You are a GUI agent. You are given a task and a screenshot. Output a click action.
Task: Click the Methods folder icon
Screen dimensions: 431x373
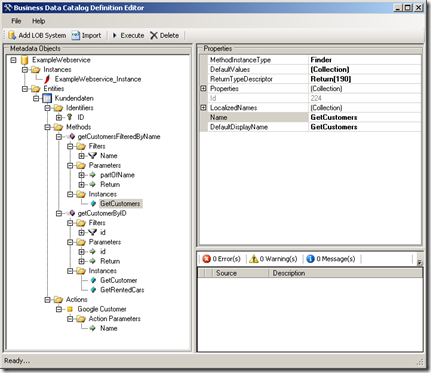[58, 127]
